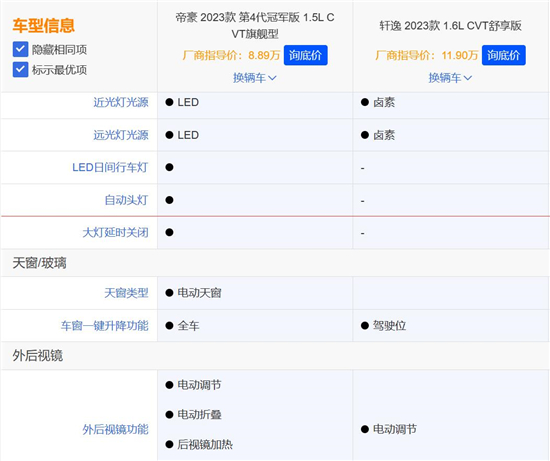550x461 pixels.
Task: Open 换辆车 dropdown under 帝豪
Action: click(255, 78)
